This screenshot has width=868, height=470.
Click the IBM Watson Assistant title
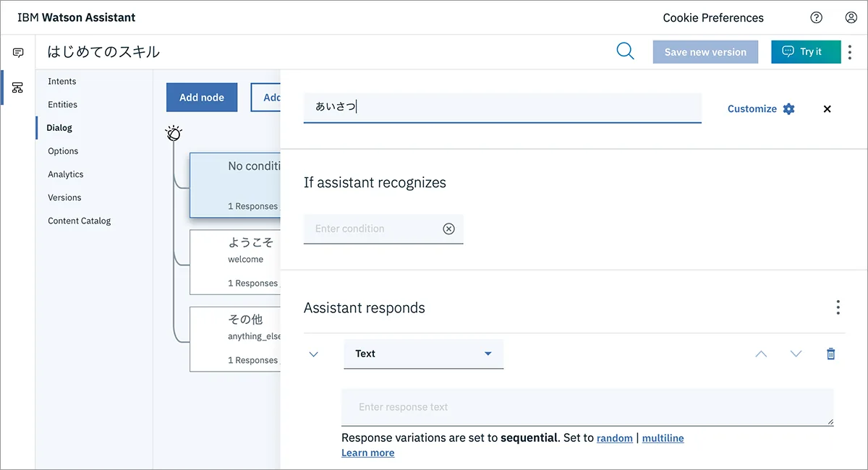click(77, 17)
